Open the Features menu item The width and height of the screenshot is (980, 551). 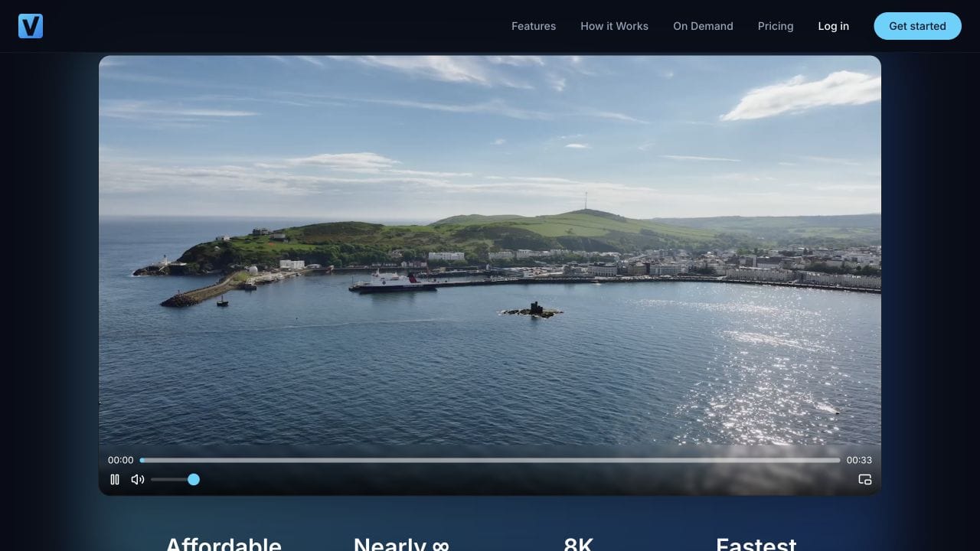tap(534, 26)
